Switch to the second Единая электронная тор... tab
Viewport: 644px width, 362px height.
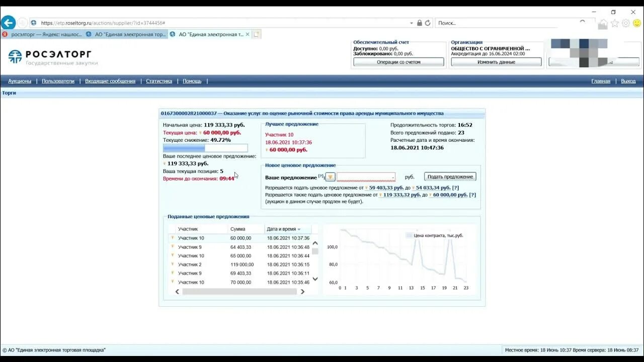[x=125, y=34]
